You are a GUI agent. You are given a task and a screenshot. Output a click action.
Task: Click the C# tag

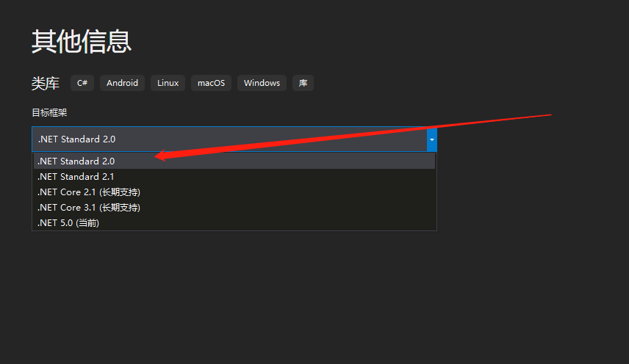tap(82, 83)
